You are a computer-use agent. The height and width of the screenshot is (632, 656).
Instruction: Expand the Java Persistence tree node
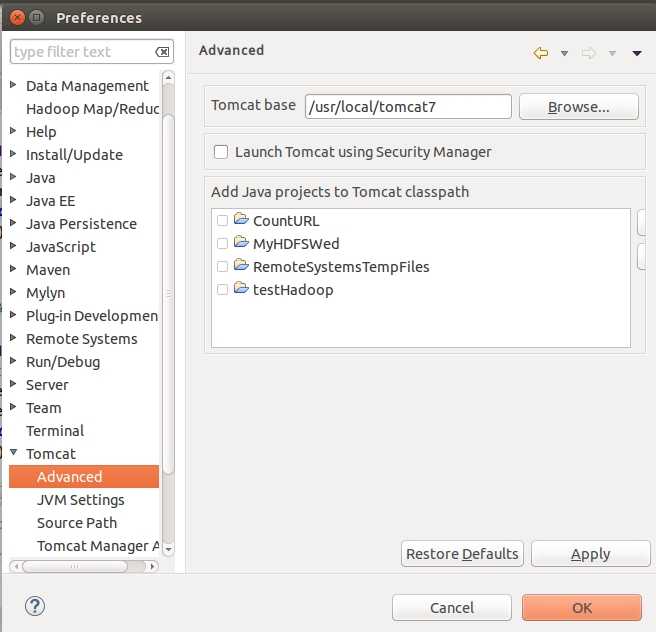pyautogui.click(x=13, y=223)
